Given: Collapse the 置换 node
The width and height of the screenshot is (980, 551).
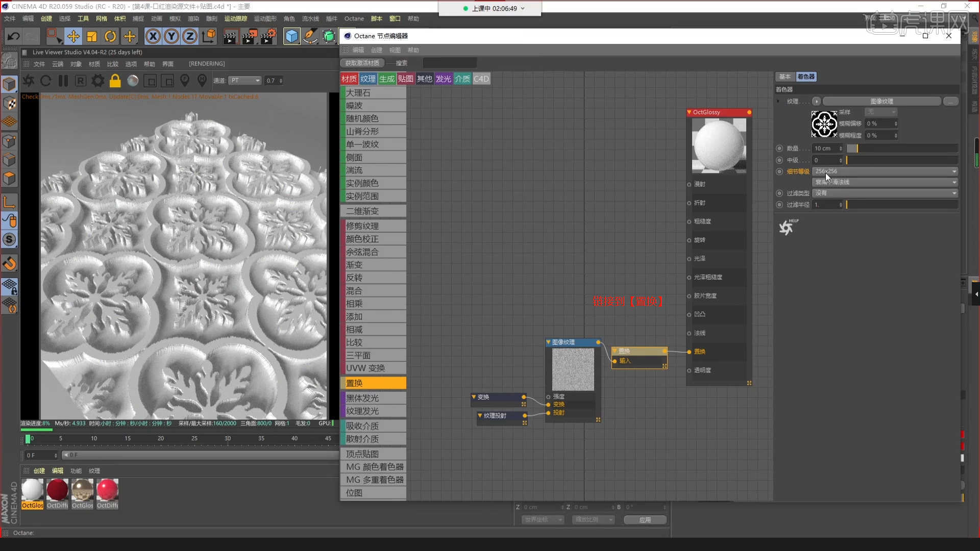Looking at the screenshot, I should pyautogui.click(x=615, y=351).
